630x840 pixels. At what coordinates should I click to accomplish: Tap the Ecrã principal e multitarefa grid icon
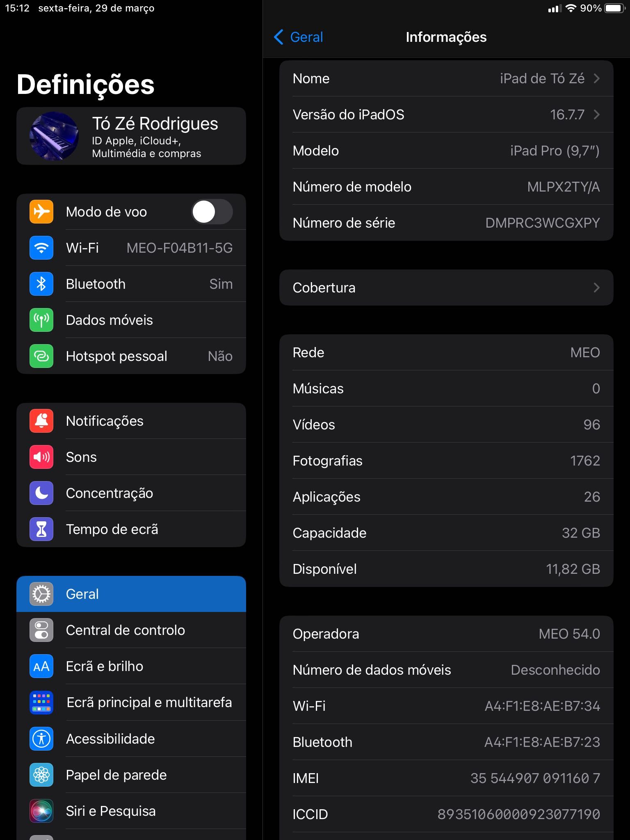41,702
